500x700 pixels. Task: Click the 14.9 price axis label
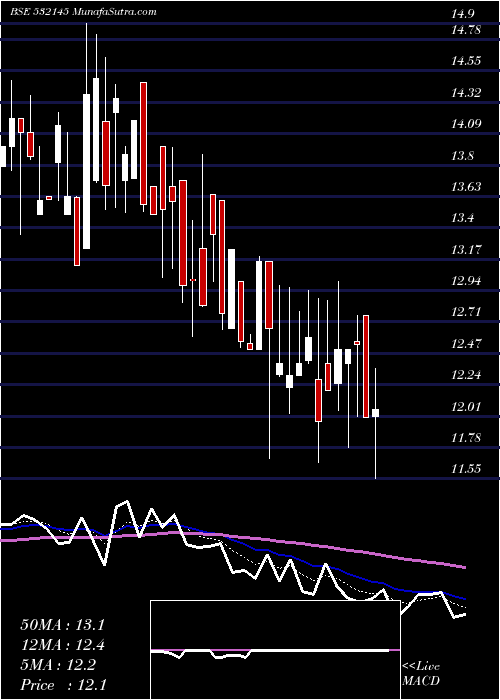(462, 14)
